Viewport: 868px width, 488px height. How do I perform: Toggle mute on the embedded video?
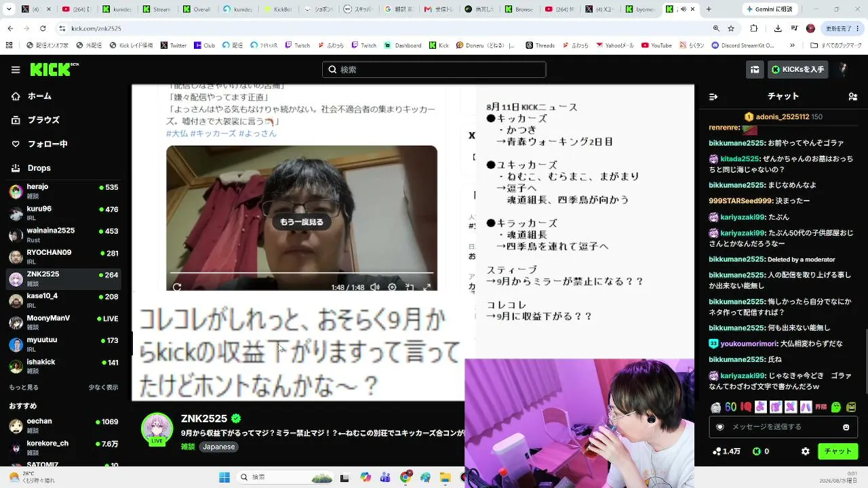[x=374, y=287]
